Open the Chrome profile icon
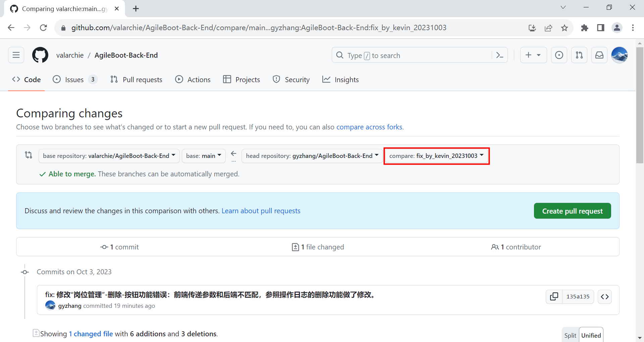 tap(617, 28)
